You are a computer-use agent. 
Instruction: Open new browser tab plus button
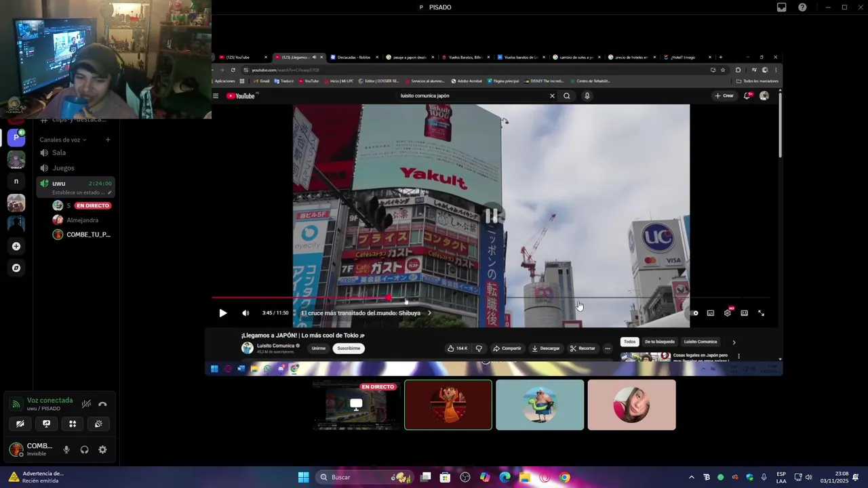(x=720, y=57)
